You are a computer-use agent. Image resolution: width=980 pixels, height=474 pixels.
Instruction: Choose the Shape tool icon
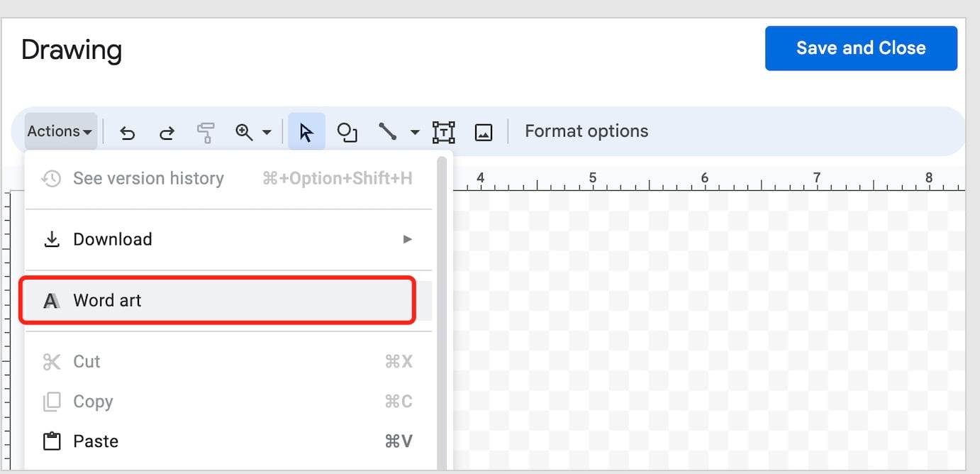347,132
